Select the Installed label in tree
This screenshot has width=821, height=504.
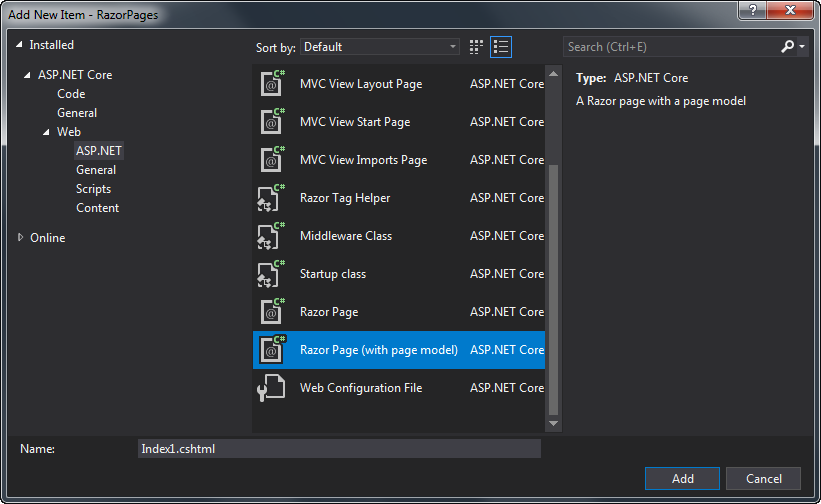pos(51,45)
